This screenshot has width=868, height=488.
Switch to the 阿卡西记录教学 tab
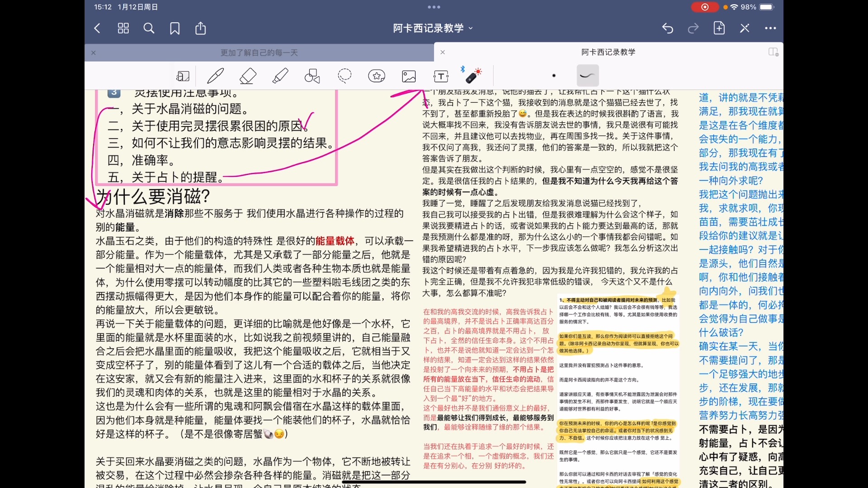click(x=608, y=52)
